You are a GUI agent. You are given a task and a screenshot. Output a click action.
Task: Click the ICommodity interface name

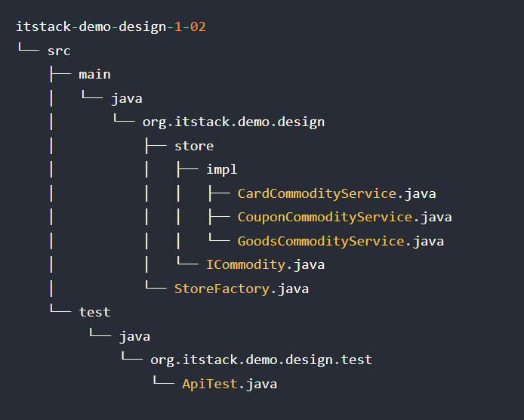pos(245,265)
